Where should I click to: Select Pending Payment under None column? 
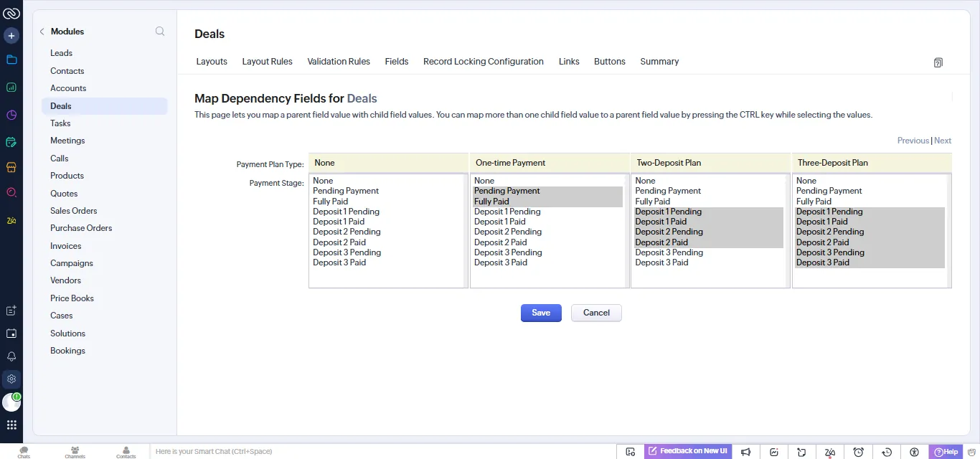point(387,191)
